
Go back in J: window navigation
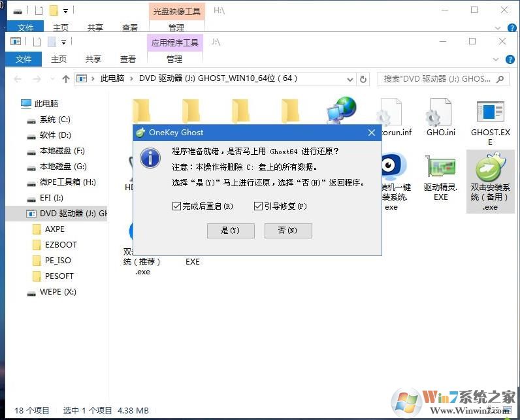(18, 79)
